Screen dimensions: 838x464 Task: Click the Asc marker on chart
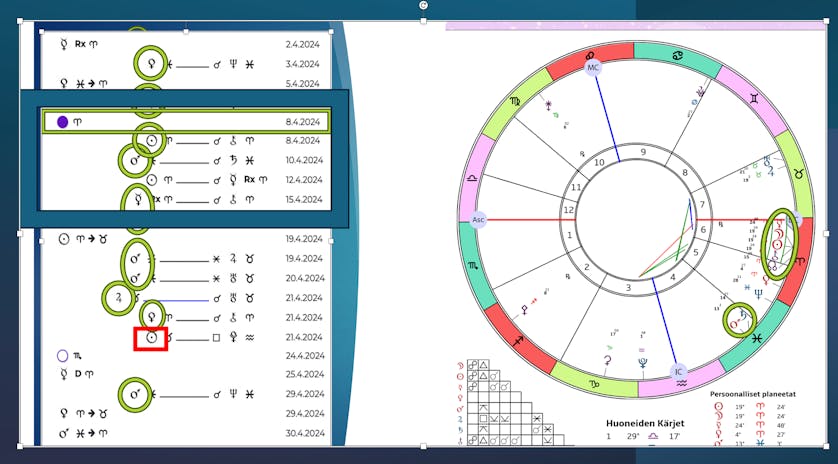pyautogui.click(x=478, y=220)
